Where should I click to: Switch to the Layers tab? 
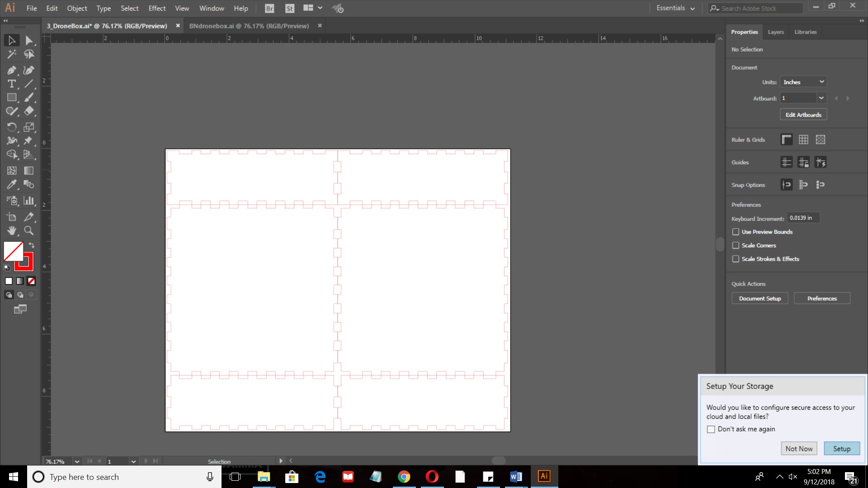(x=776, y=32)
